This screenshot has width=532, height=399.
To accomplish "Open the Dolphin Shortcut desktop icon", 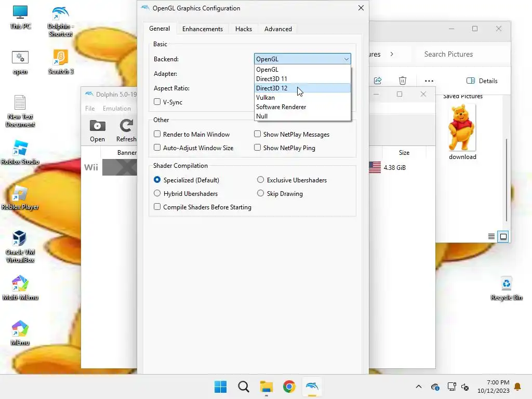I will [60, 21].
